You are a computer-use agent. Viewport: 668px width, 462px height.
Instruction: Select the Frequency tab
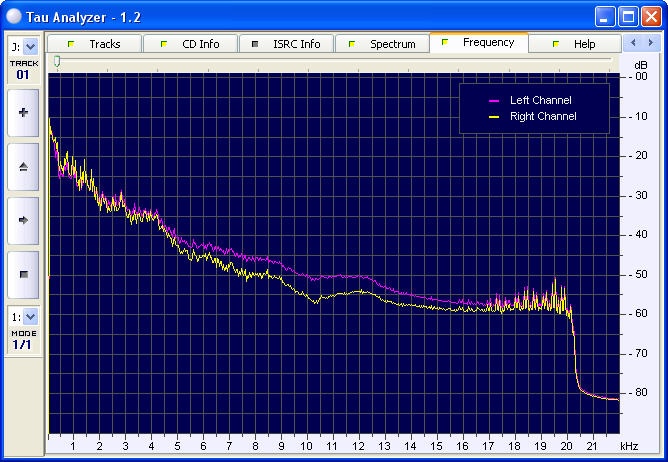click(479, 43)
